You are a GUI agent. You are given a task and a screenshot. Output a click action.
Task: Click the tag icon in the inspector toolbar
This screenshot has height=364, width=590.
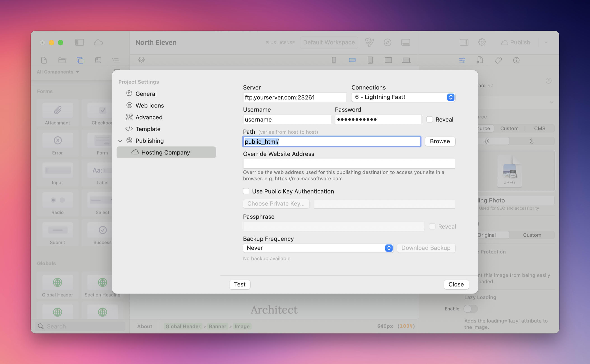tap(498, 60)
